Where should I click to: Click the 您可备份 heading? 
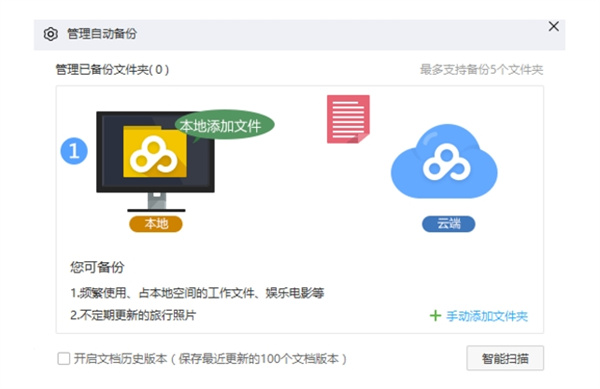click(97, 267)
